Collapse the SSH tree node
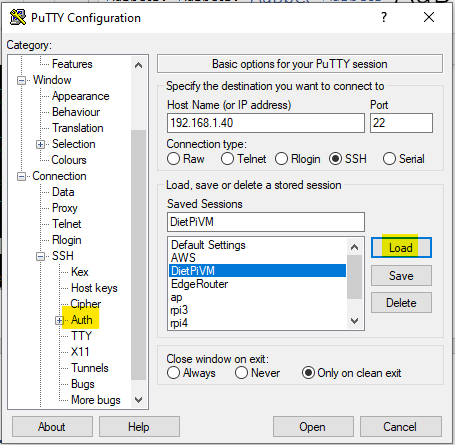Screen dimensions: 455x445 [40, 256]
